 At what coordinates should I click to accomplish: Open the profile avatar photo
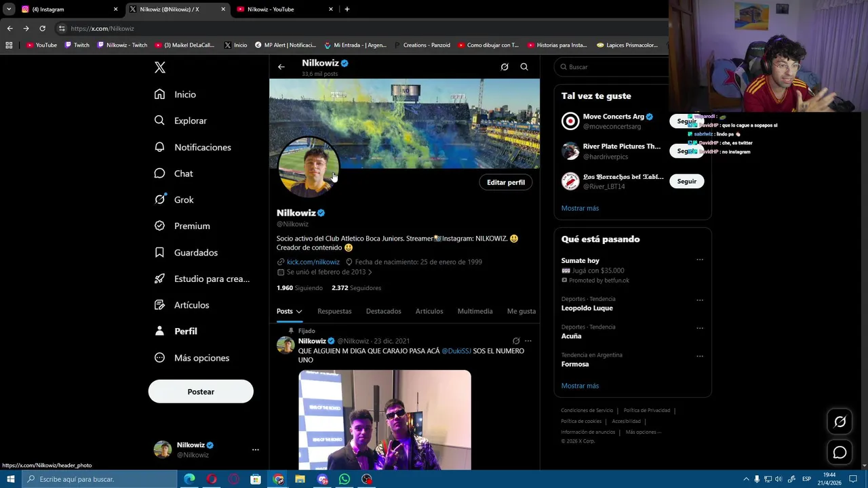pyautogui.click(x=309, y=167)
